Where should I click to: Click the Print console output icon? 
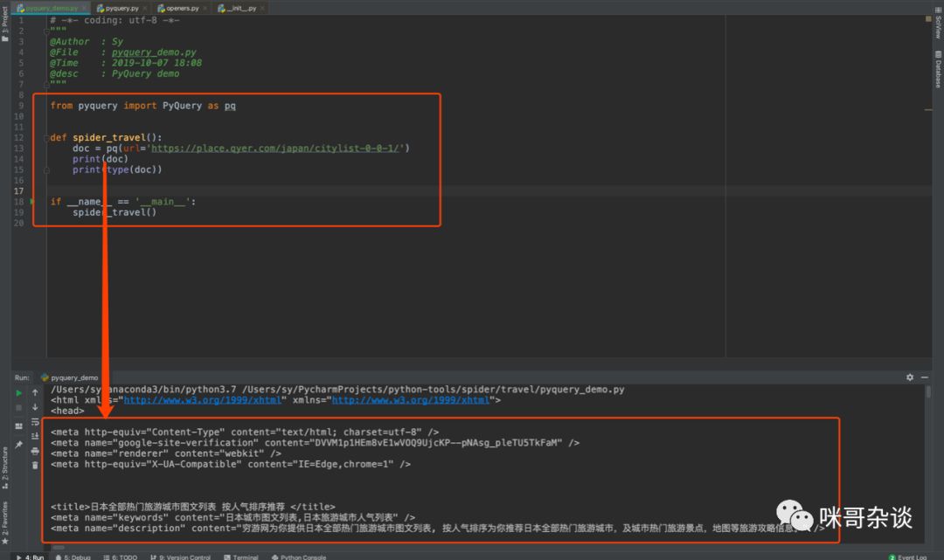click(x=35, y=451)
